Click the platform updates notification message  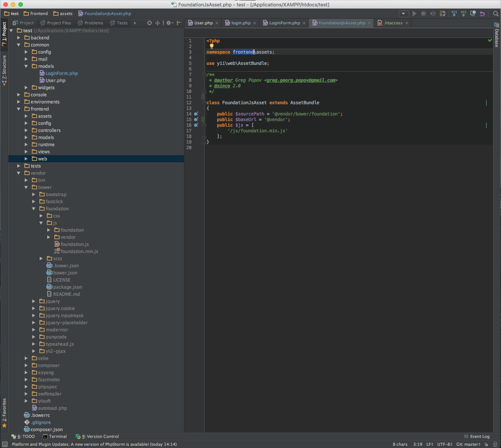click(x=94, y=444)
